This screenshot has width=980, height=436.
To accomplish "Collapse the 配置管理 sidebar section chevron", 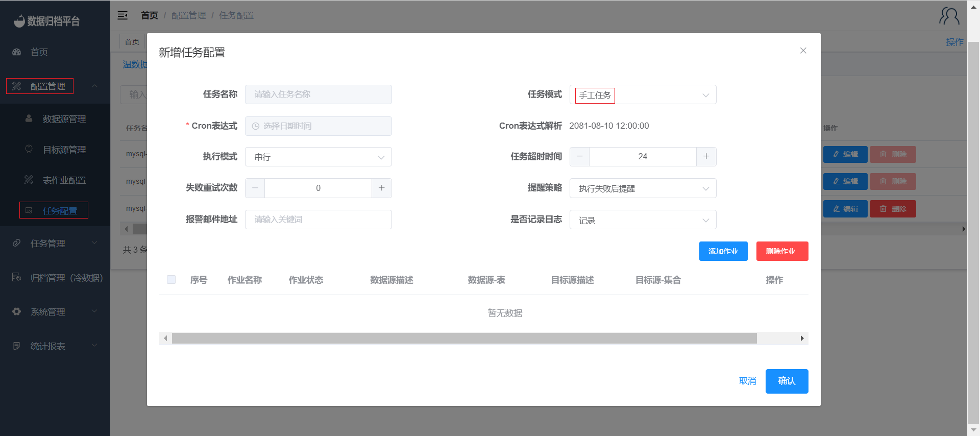I will click(94, 86).
